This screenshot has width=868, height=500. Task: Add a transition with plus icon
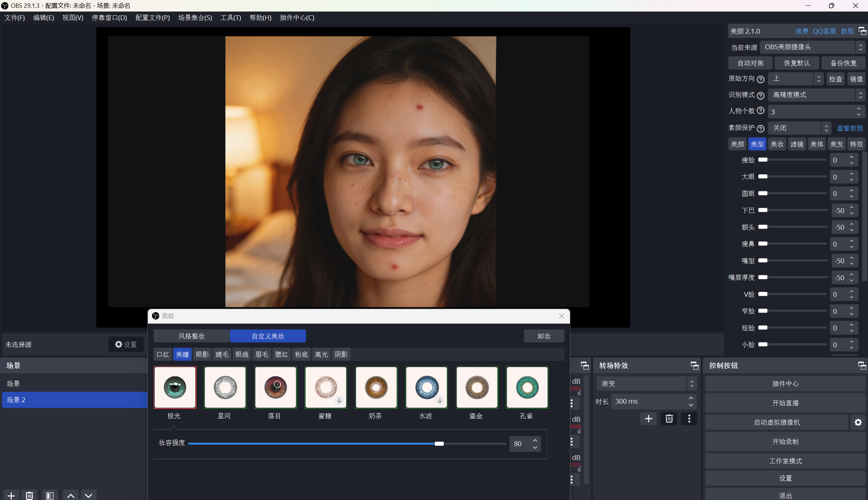point(648,419)
